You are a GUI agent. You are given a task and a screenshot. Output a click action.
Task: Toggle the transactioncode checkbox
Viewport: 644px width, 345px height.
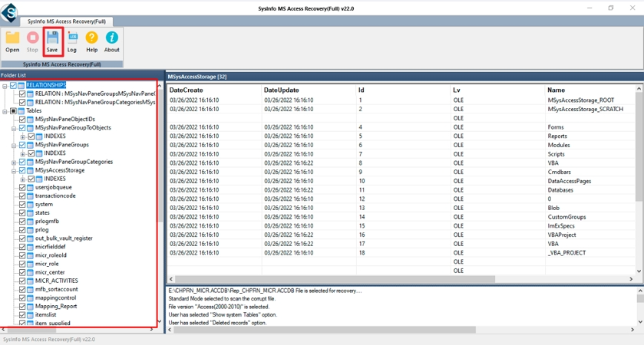(x=22, y=195)
